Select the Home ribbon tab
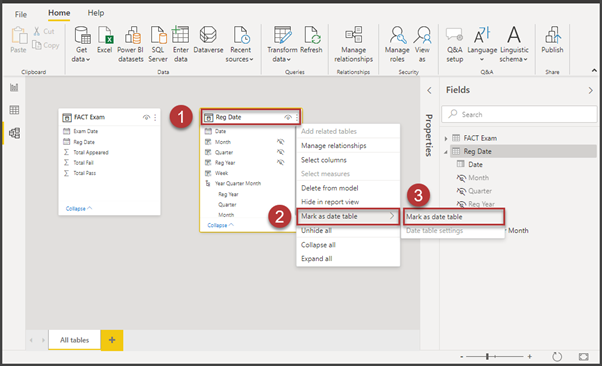The image size is (602, 366). (x=59, y=13)
